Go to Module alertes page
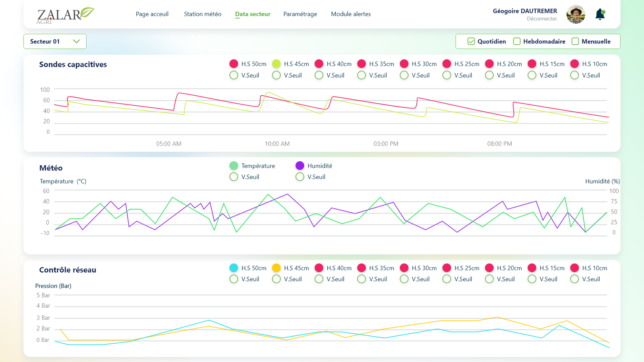The width and height of the screenshot is (644, 362). tap(351, 14)
